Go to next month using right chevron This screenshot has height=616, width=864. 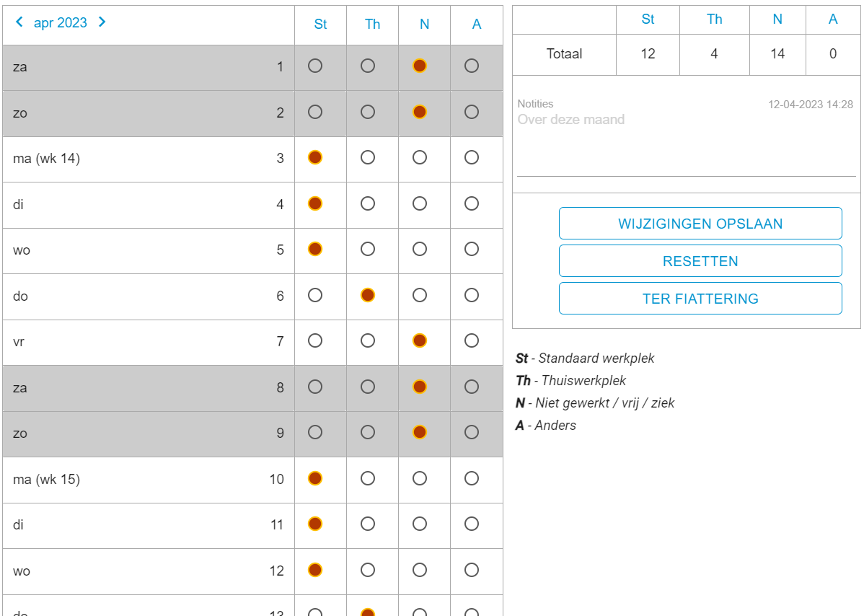pyautogui.click(x=102, y=22)
